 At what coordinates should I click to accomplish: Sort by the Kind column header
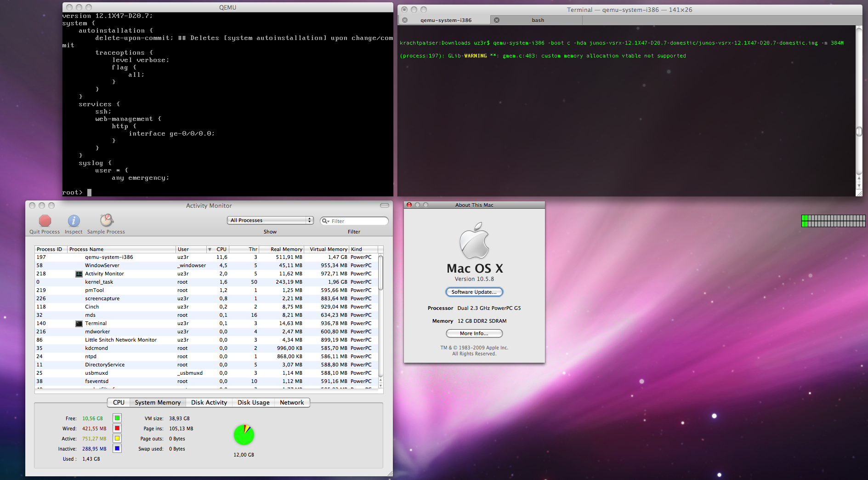[363, 250]
